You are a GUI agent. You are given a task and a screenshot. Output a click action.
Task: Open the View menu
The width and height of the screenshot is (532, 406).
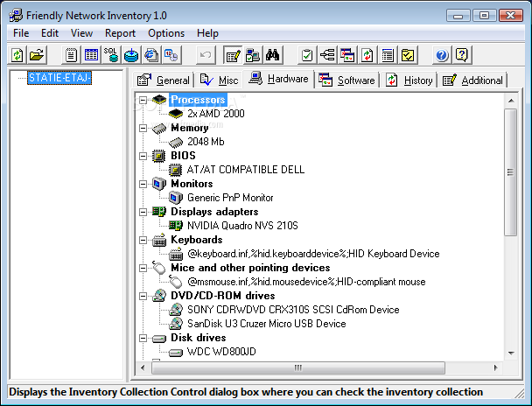point(81,33)
